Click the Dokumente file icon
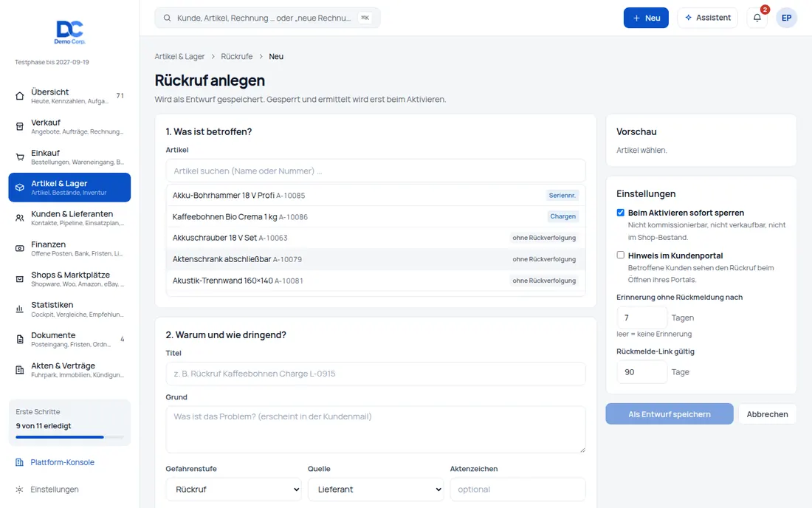Screen dimensions: 812x508 tap(20, 340)
